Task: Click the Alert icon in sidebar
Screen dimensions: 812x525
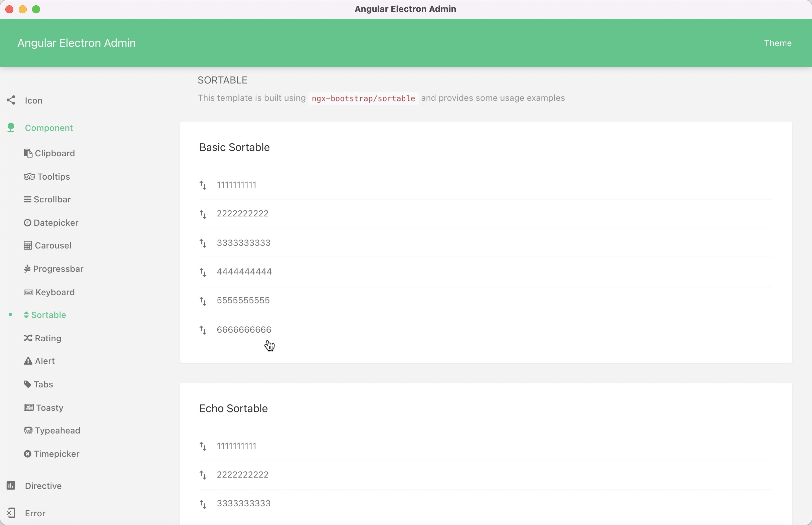Action: coord(27,360)
